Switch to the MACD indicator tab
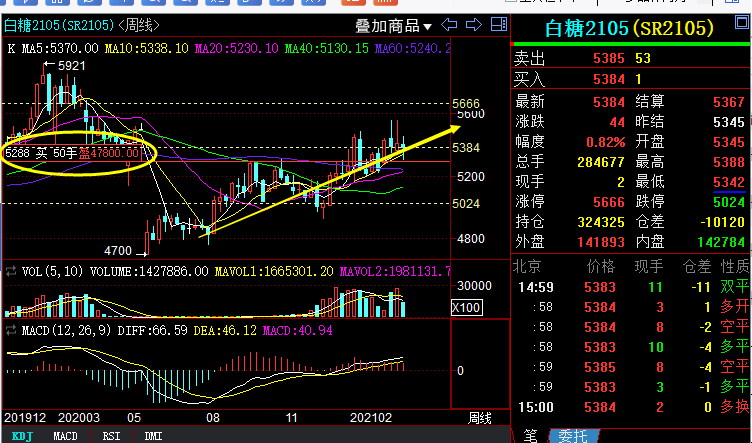 (65, 436)
